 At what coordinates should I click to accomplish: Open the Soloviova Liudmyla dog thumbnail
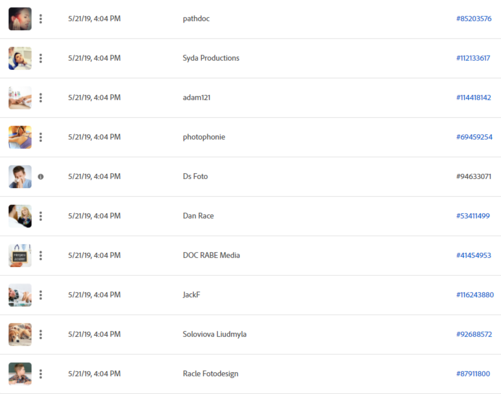coord(20,334)
